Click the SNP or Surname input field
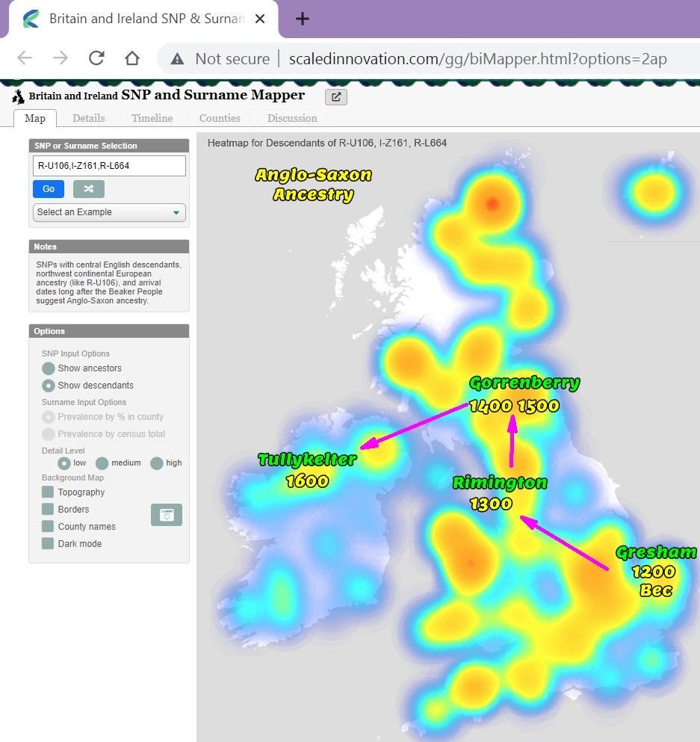This screenshot has height=742, width=700. 109,166
